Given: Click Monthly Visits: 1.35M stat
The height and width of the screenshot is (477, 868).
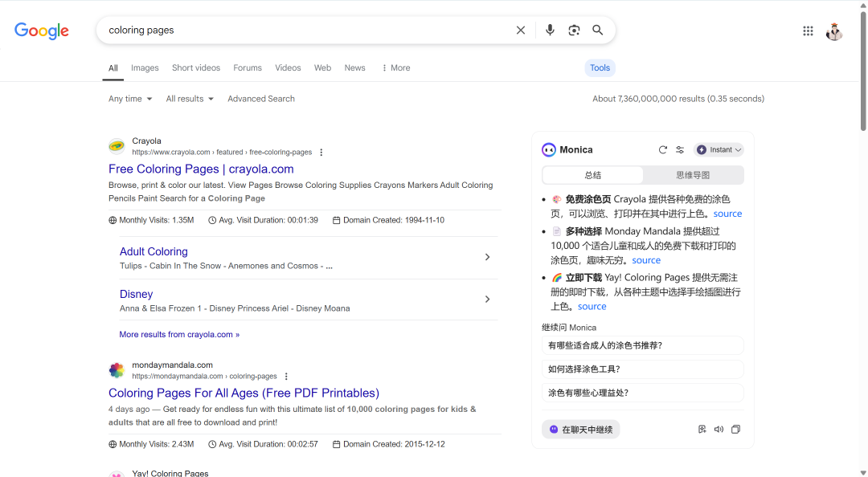Looking at the screenshot, I should click(x=151, y=220).
